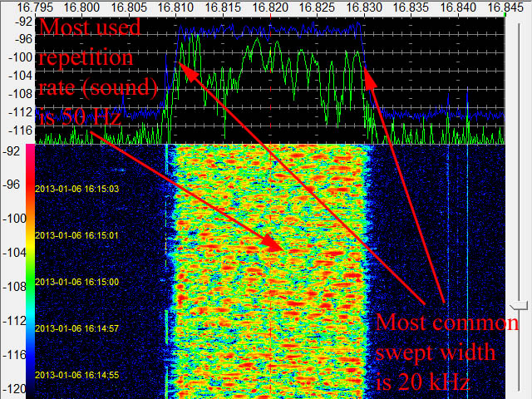Image resolution: width=532 pixels, height=399 pixels.
Task: Click the 16.845 frequency scale label
Action: [x=506, y=7]
